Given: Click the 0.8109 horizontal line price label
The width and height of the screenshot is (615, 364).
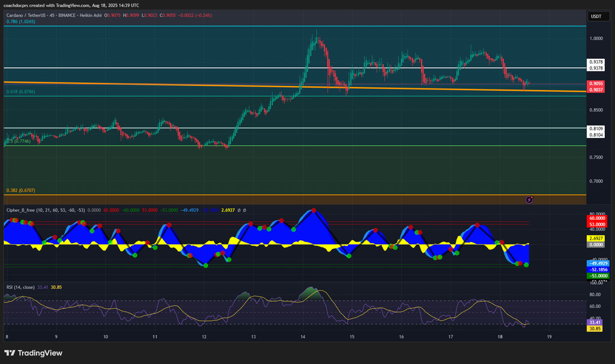Looking at the screenshot, I should click(x=596, y=129).
